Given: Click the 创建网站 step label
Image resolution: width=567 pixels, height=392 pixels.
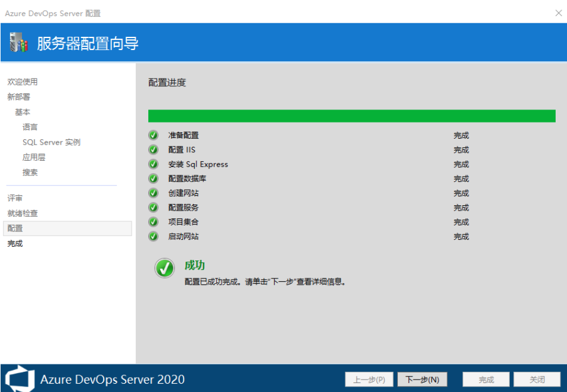Looking at the screenshot, I should coord(183,193).
